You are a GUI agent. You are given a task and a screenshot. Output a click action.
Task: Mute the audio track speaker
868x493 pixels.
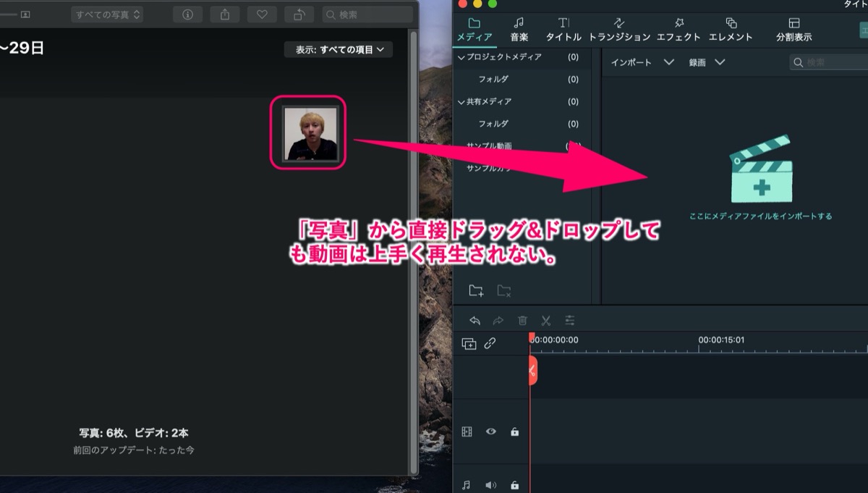click(x=491, y=485)
